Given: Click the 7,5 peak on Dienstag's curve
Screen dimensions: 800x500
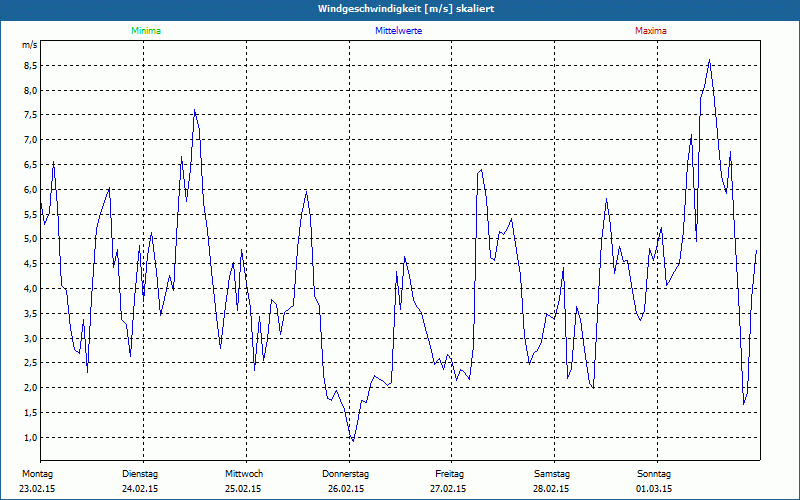Looking at the screenshot, I should pos(194,110).
